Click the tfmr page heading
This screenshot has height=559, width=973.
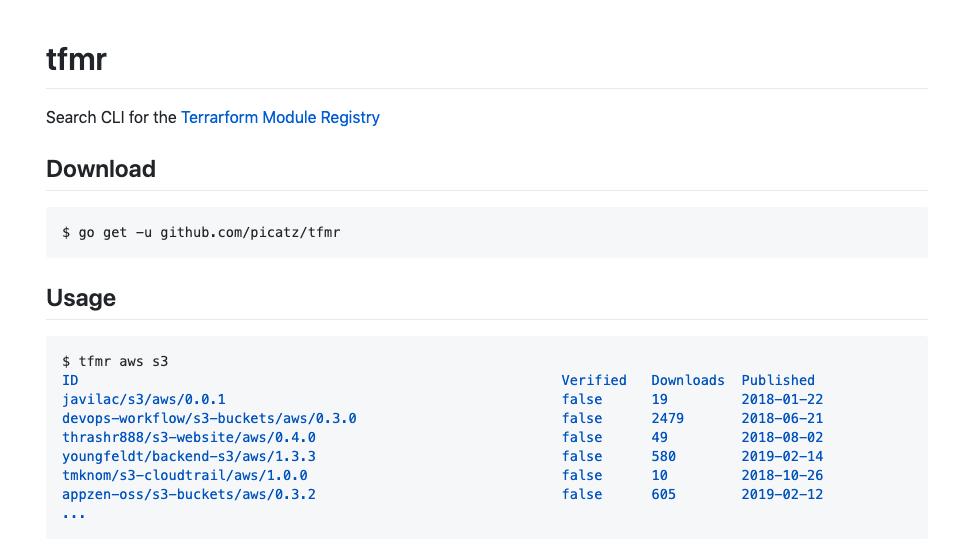click(76, 60)
